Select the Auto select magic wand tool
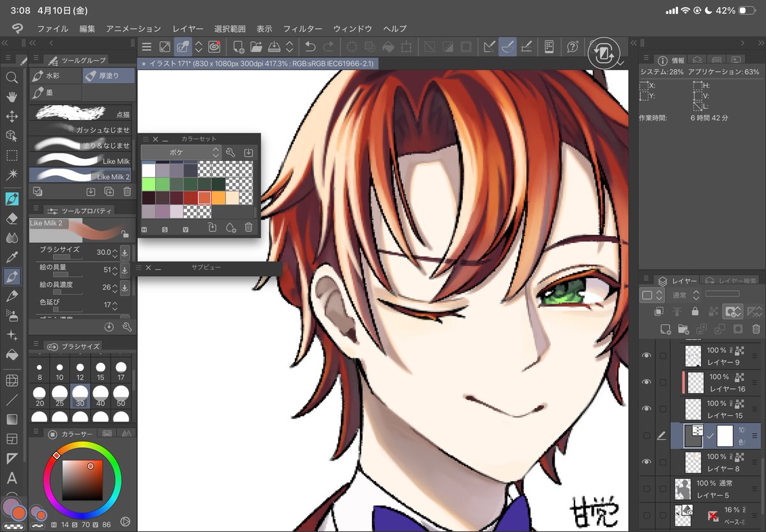Screen dimensions: 766x532 coord(11,174)
